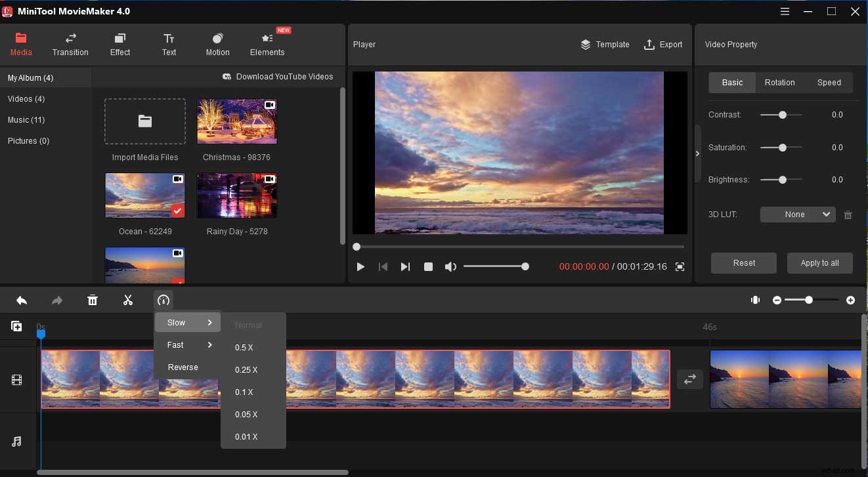Mute the player volume
Screen dimensions: 868x477
[450, 266]
